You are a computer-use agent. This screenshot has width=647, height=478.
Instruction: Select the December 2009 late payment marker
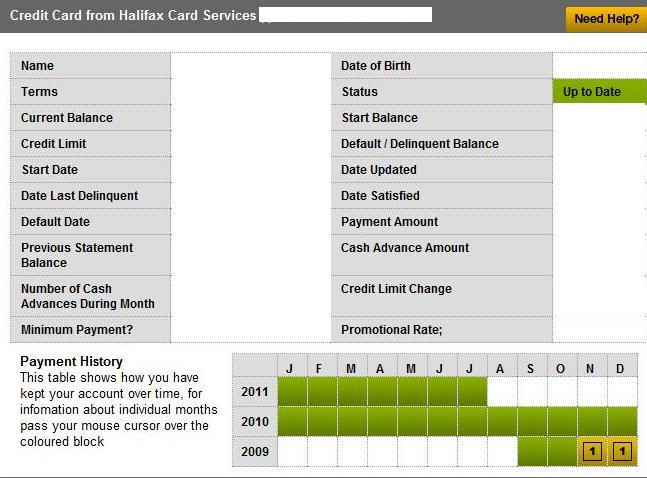pos(622,452)
